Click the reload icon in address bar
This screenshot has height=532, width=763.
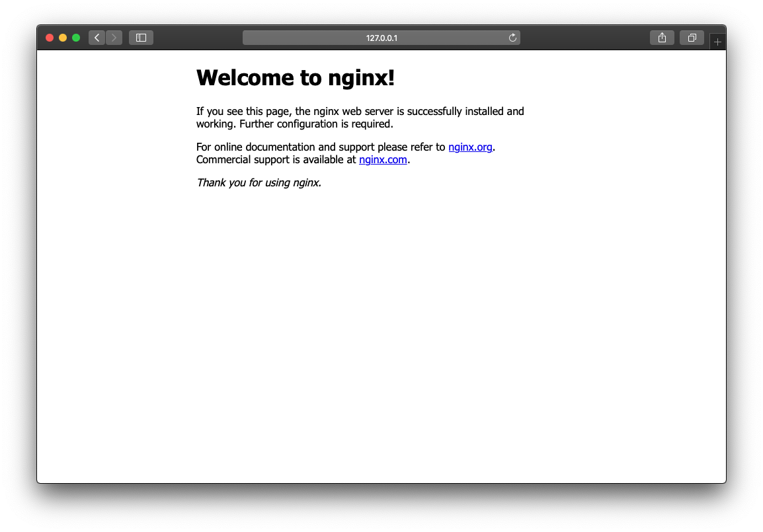(512, 38)
